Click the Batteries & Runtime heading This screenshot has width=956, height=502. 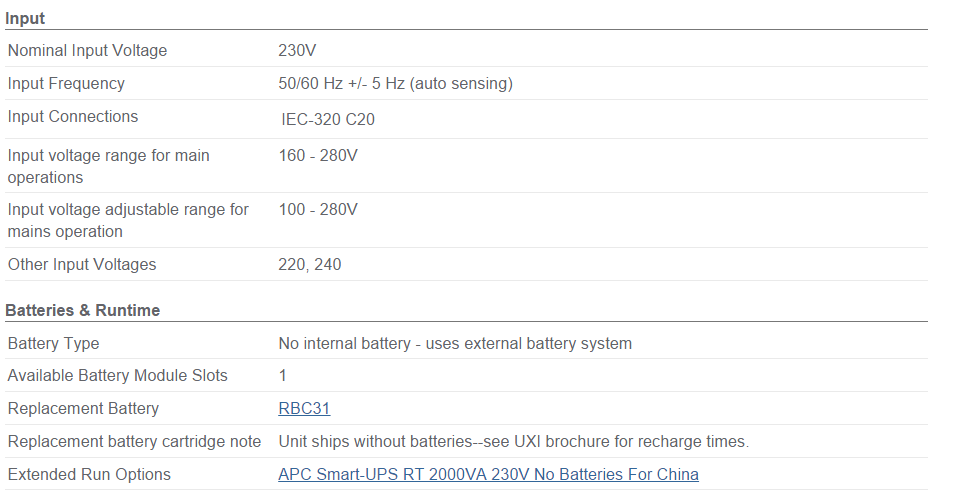click(x=82, y=310)
